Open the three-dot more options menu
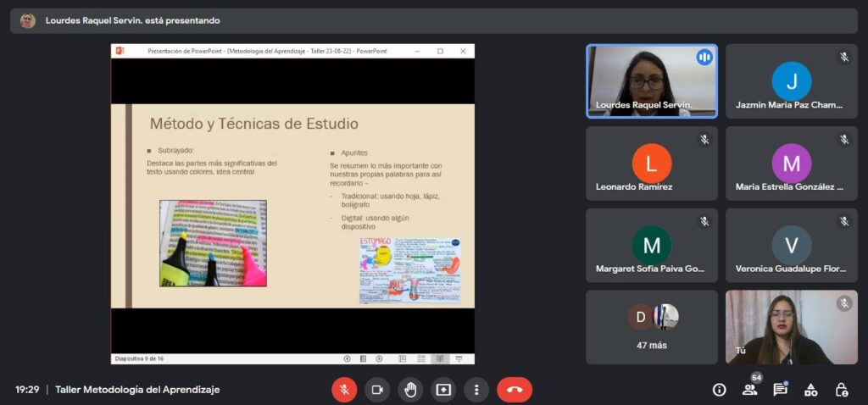 (x=476, y=390)
